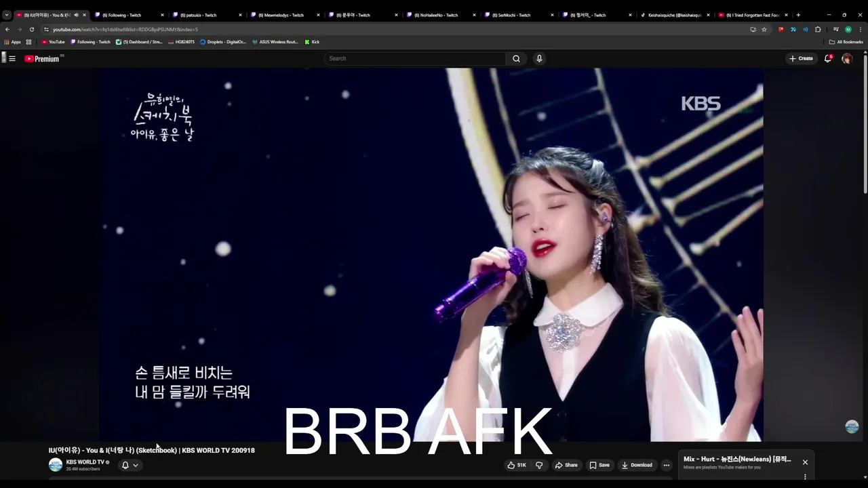Open a new browser tab
Image resolution: width=868 pixels, height=488 pixels.
point(798,15)
